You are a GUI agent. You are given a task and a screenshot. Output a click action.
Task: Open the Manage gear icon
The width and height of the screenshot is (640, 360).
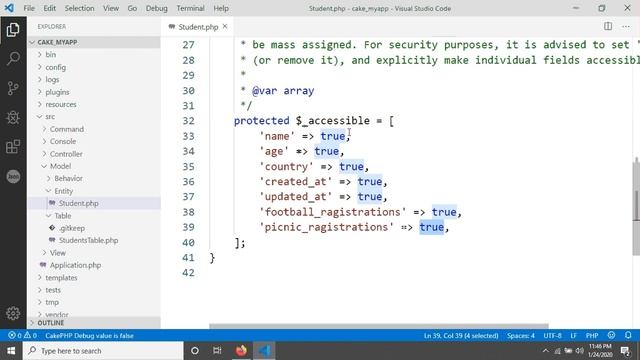[x=13, y=313]
